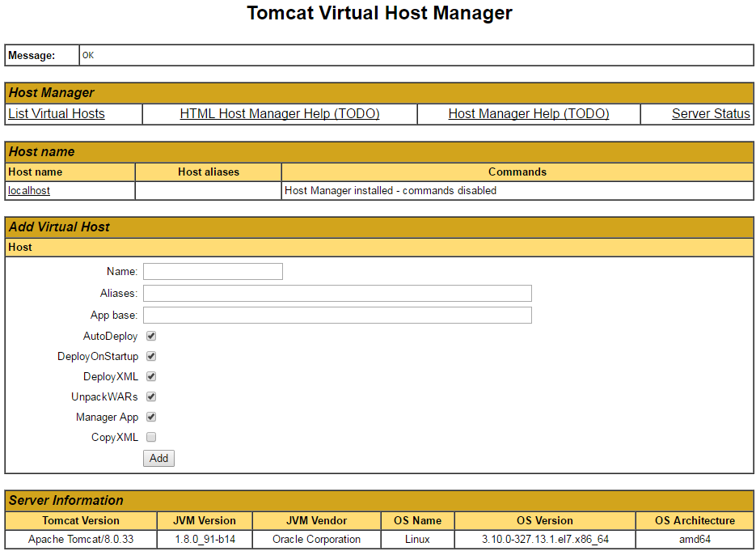
Task: Go to the Server Status page
Action: (711, 114)
